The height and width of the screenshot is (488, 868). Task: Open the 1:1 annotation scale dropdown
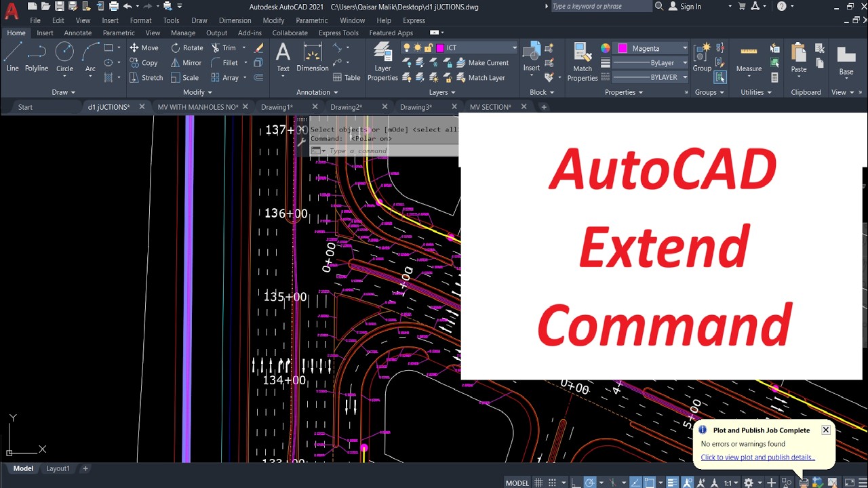click(731, 483)
